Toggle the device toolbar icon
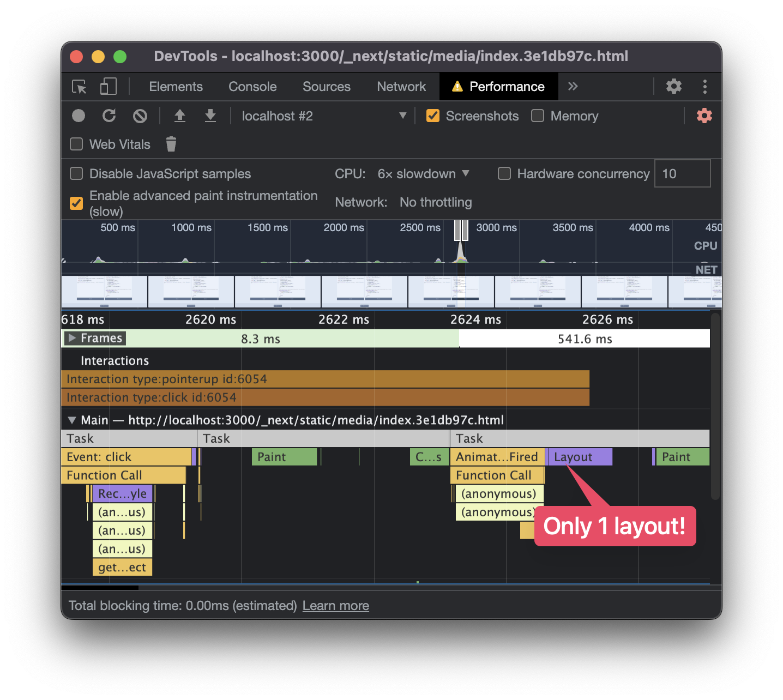 108,87
